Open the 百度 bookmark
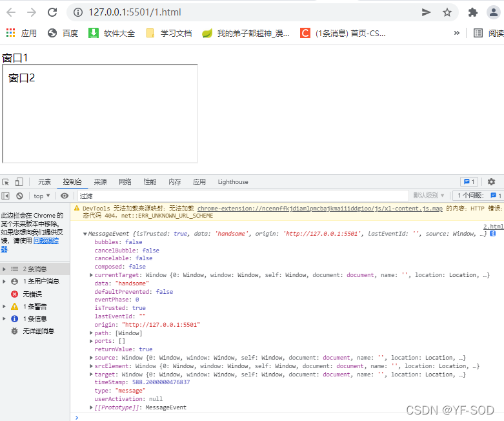This screenshot has width=504, height=421. (x=63, y=33)
